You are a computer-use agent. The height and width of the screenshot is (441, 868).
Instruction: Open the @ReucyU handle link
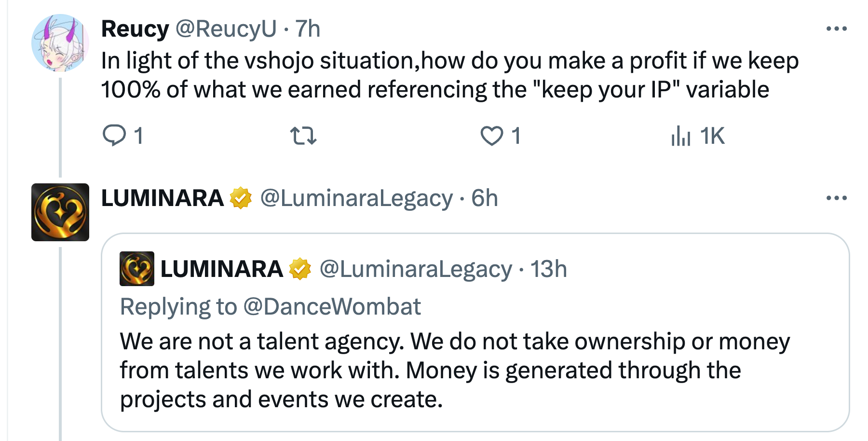[226, 29]
